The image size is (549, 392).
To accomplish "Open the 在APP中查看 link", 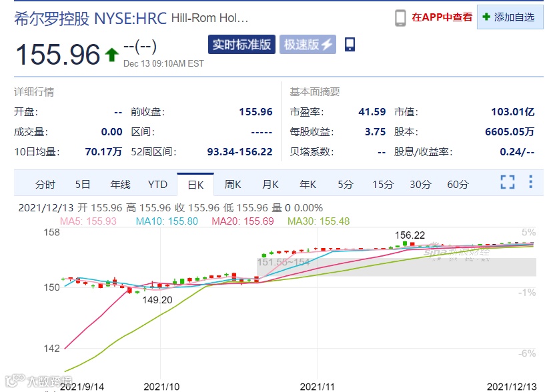I will (442, 17).
